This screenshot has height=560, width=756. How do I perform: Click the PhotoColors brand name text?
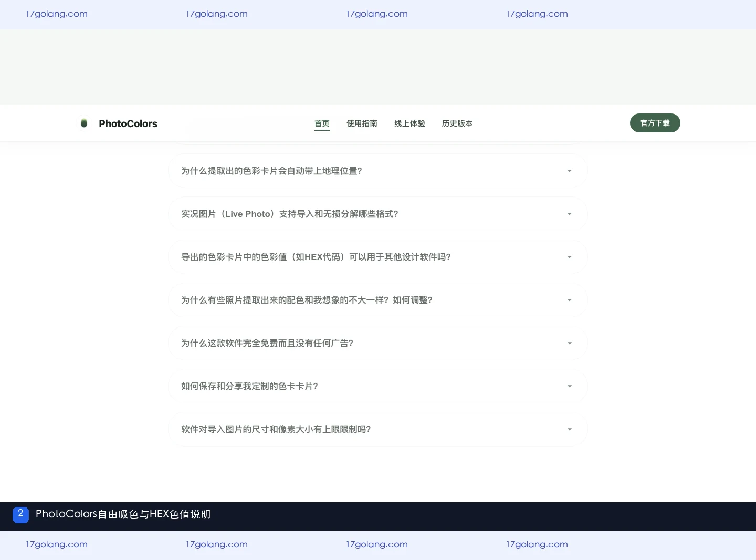click(128, 123)
